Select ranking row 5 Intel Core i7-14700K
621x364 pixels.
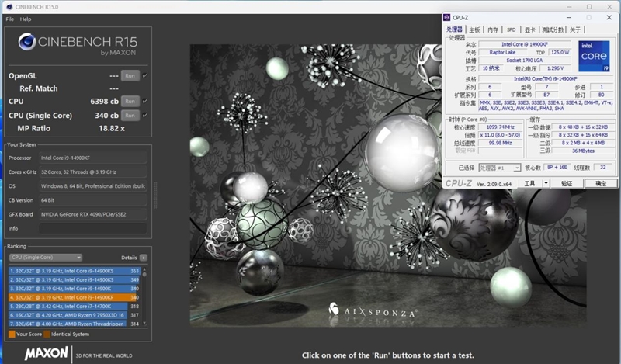point(74,306)
